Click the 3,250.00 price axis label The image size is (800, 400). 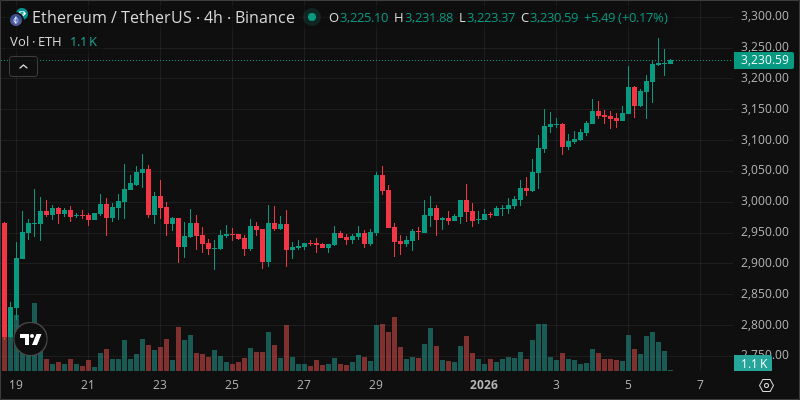(763, 47)
